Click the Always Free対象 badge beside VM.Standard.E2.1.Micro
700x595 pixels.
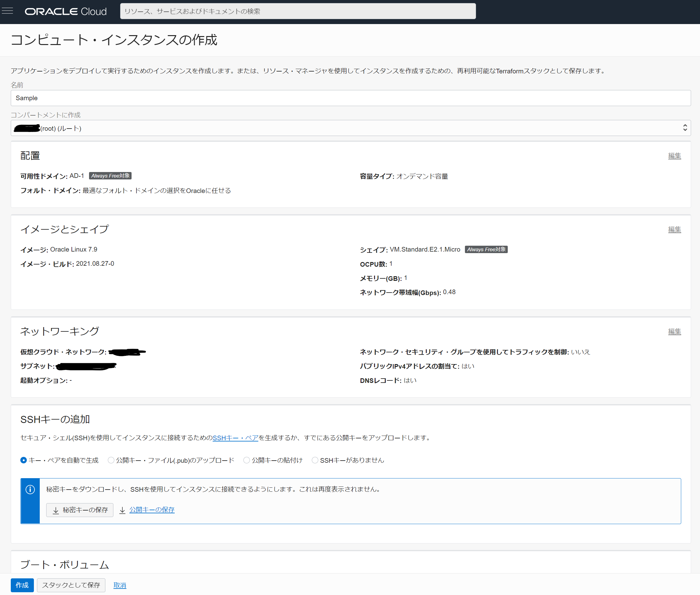[x=486, y=249]
